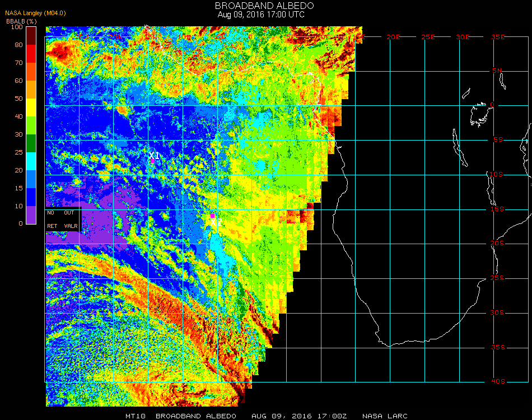Click the 25E longitude label
Image resolution: width=532 pixels, height=420 pixels.
coord(428,37)
